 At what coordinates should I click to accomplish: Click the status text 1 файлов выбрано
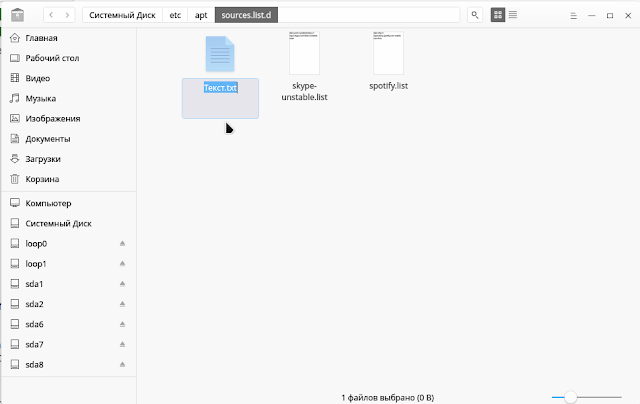[x=388, y=397]
